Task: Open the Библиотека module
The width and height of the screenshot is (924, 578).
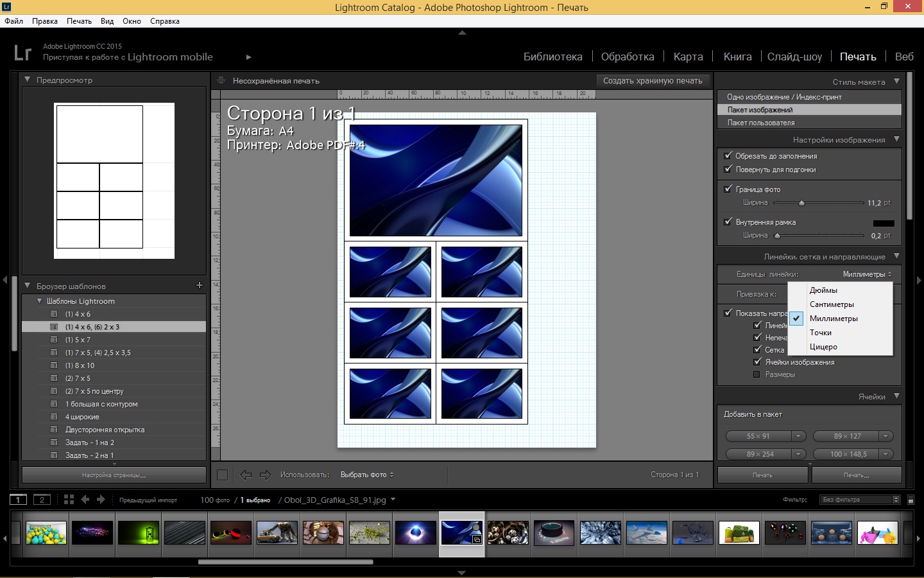Action: [552, 57]
